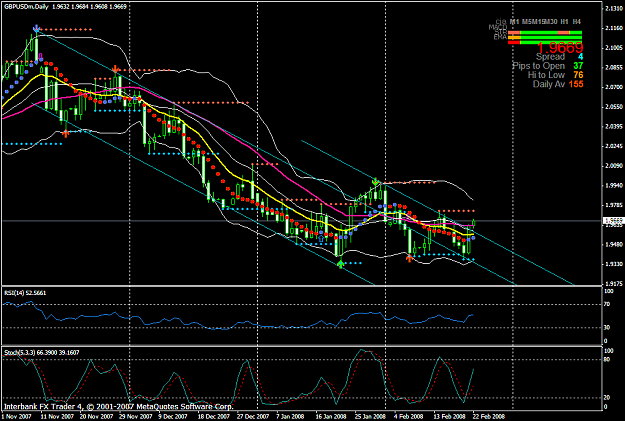Click the Stoch(5,3,3) indicator label
The image size is (625, 421).
pos(42,352)
